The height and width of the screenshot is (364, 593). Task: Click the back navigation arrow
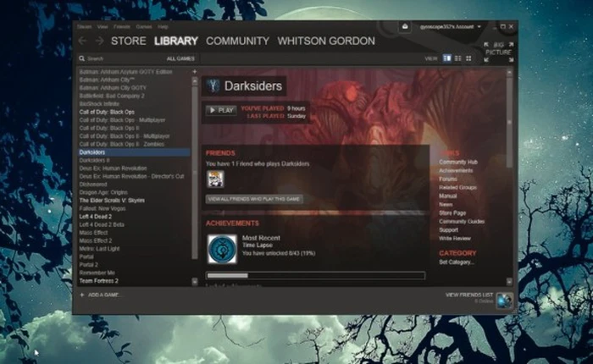82,41
